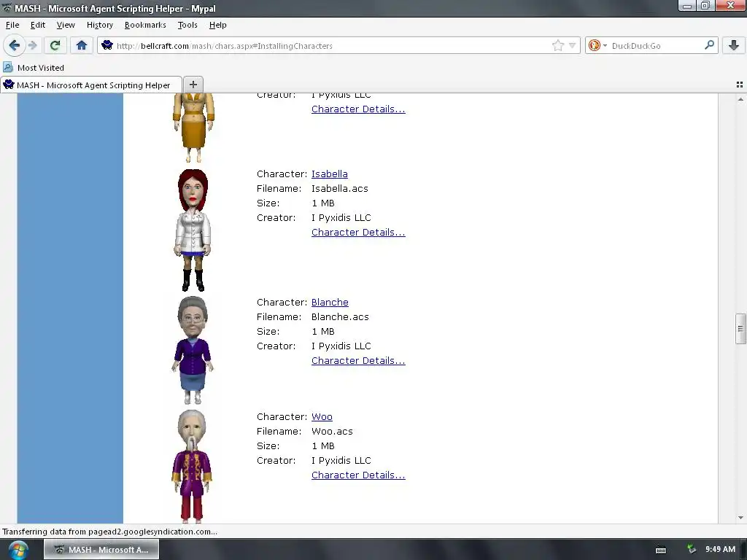Open the View menu
The width and height of the screenshot is (747, 560).
click(x=65, y=25)
